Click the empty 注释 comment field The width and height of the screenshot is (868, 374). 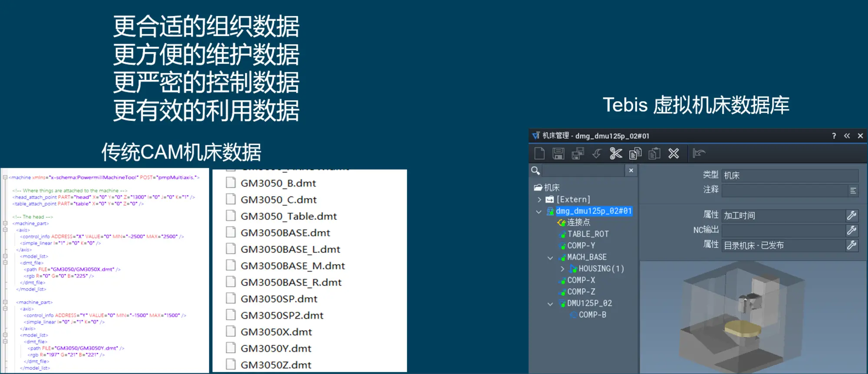tap(784, 191)
